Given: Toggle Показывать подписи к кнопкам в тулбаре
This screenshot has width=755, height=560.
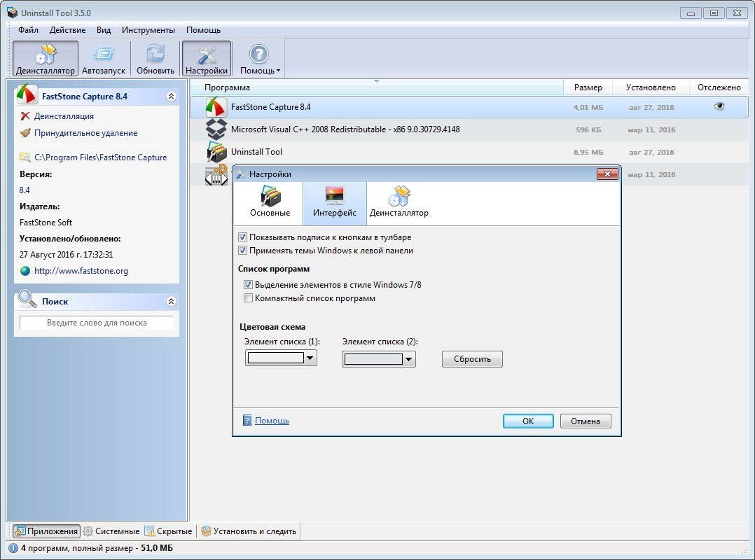Looking at the screenshot, I should (x=242, y=237).
